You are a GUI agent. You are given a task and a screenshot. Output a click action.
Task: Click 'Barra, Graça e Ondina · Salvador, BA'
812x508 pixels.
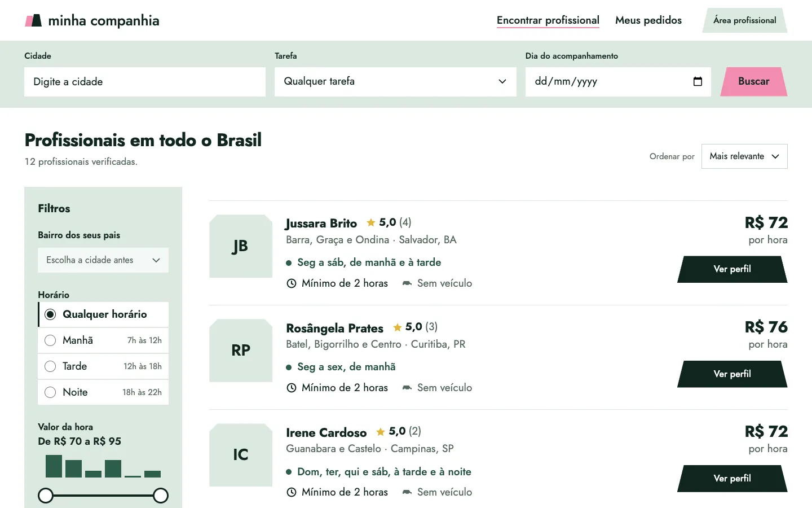(x=371, y=240)
